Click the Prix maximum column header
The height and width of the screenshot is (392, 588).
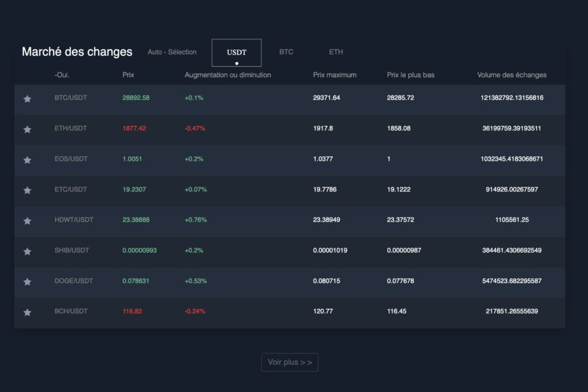(335, 74)
